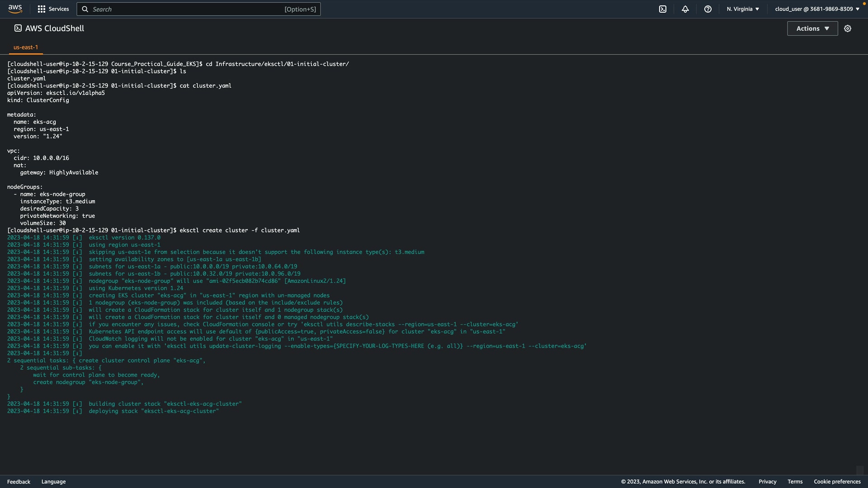868x488 pixels.
Task: Launch CloudShell from top navigation icon
Action: 663,9
